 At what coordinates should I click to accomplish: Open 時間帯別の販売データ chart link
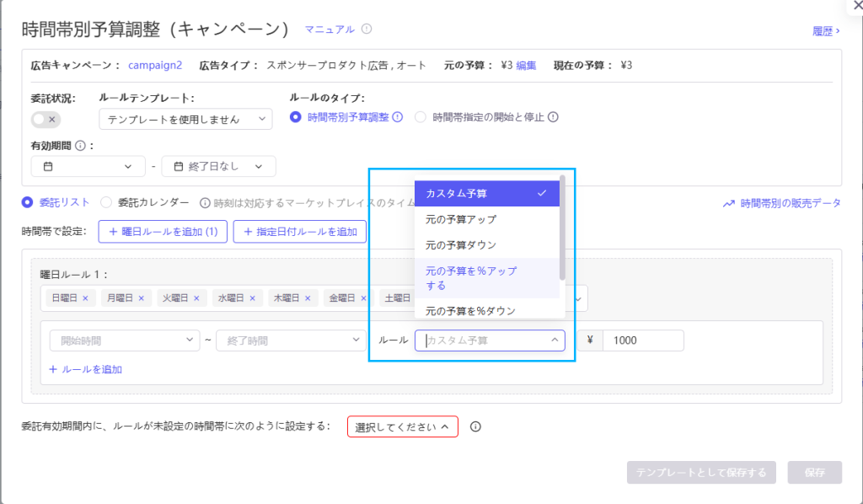coord(781,204)
